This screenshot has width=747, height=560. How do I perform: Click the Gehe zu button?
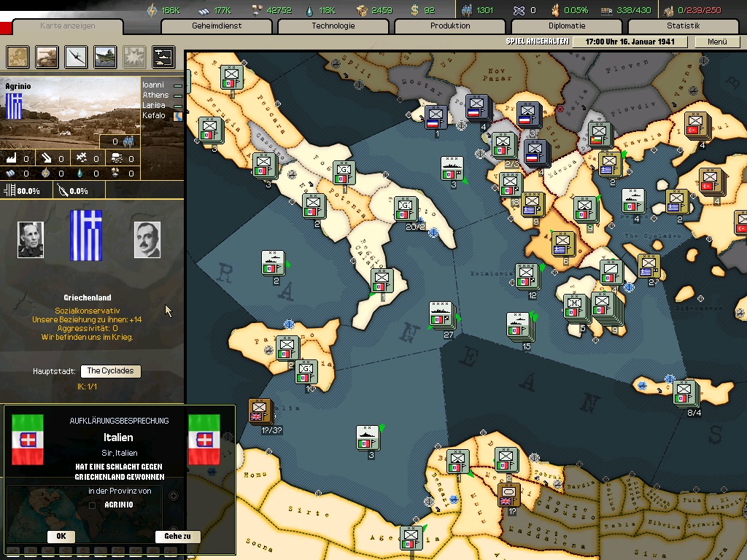point(177,536)
